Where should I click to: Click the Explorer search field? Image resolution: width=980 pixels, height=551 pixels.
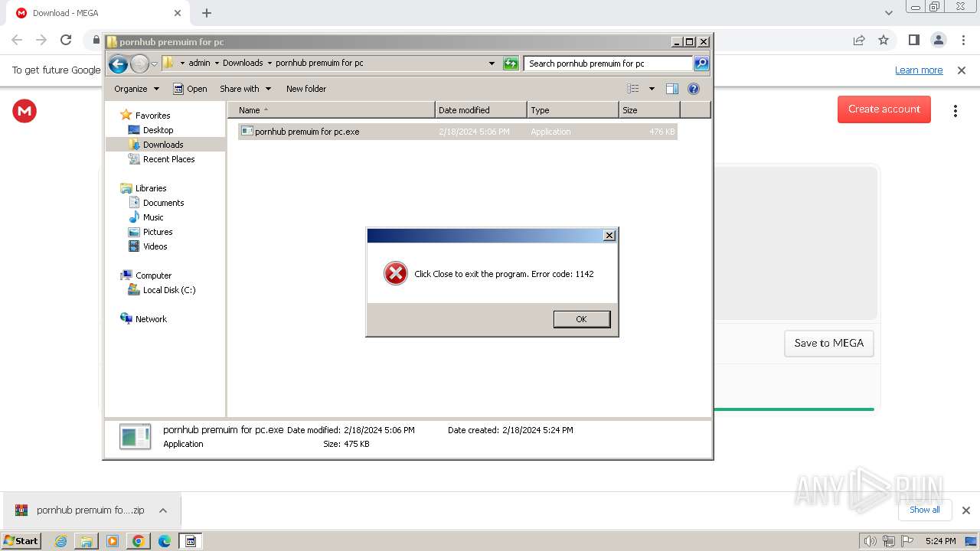[x=609, y=64]
